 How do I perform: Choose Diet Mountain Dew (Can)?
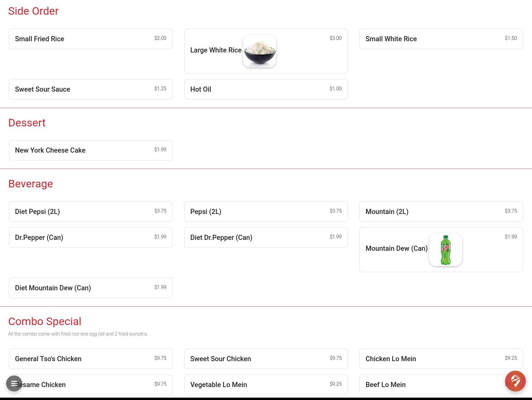pyautogui.click(x=91, y=288)
